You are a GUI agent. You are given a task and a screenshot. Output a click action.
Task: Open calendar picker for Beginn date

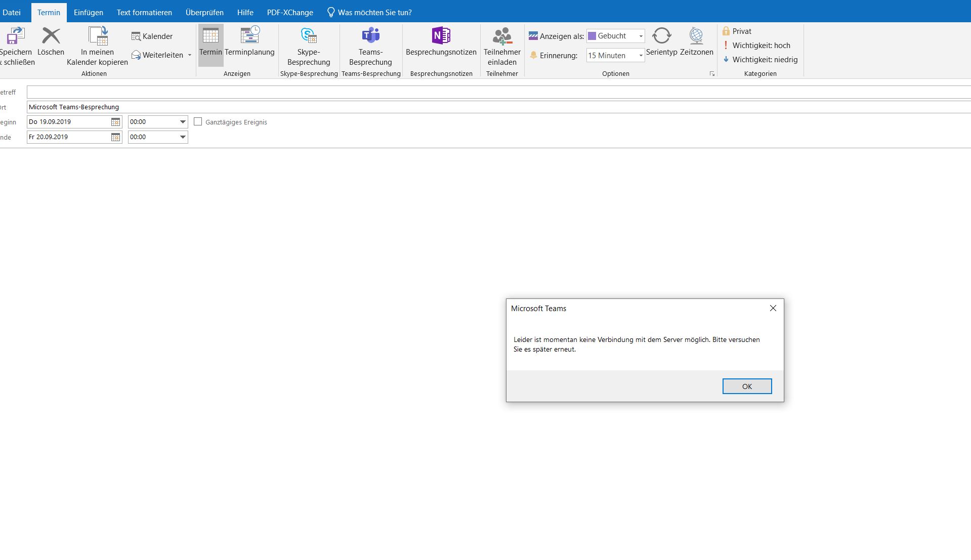tap(115, 122)
